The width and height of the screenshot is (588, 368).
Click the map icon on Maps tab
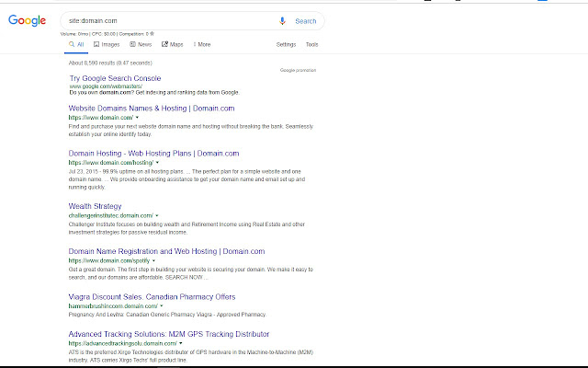tap(164, 44)
